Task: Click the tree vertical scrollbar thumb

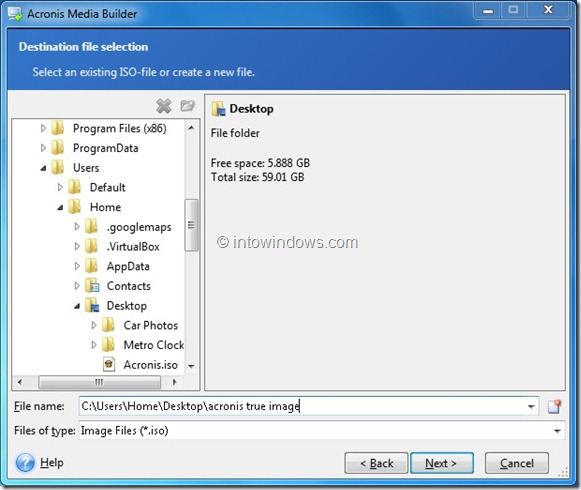Action: [x=191, y=225]
